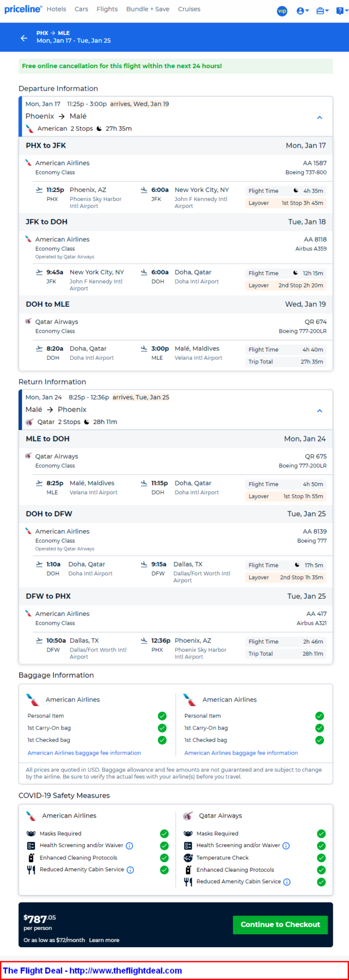Open the user account menu icon
Screen dimensions: 349x980
(x=302, y=11)
